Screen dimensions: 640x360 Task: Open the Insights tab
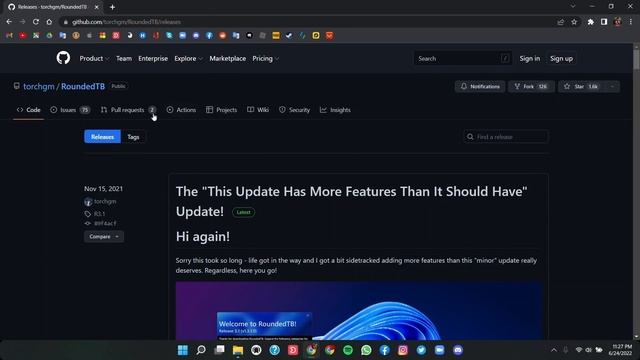(335, 110)
